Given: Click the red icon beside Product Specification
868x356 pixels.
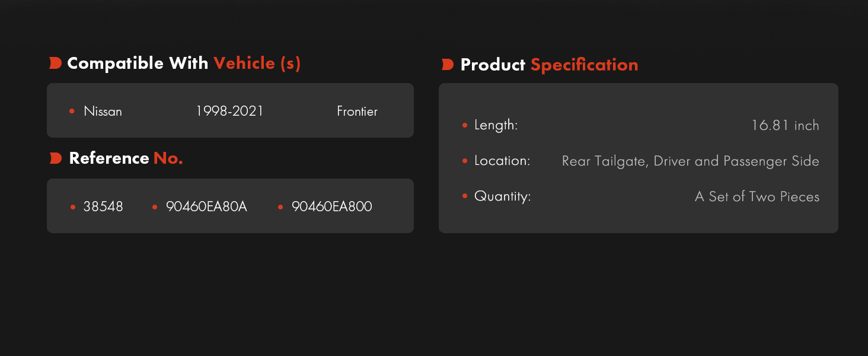Looking at the screenshot, I should coord(448,65).
